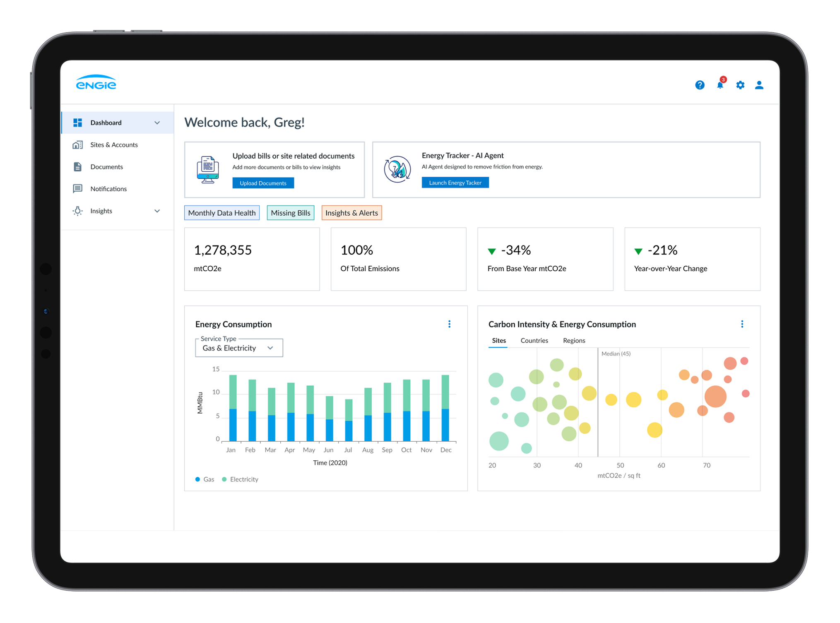Screen dimensions: 840x623
Task: Go to Sites & Accounts in sidebar
Action: [x=114, y=144]
